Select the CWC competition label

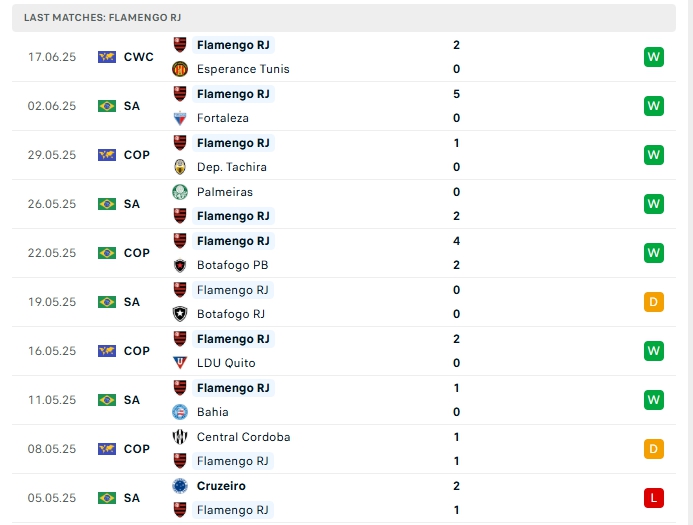(x=139, y=57)
